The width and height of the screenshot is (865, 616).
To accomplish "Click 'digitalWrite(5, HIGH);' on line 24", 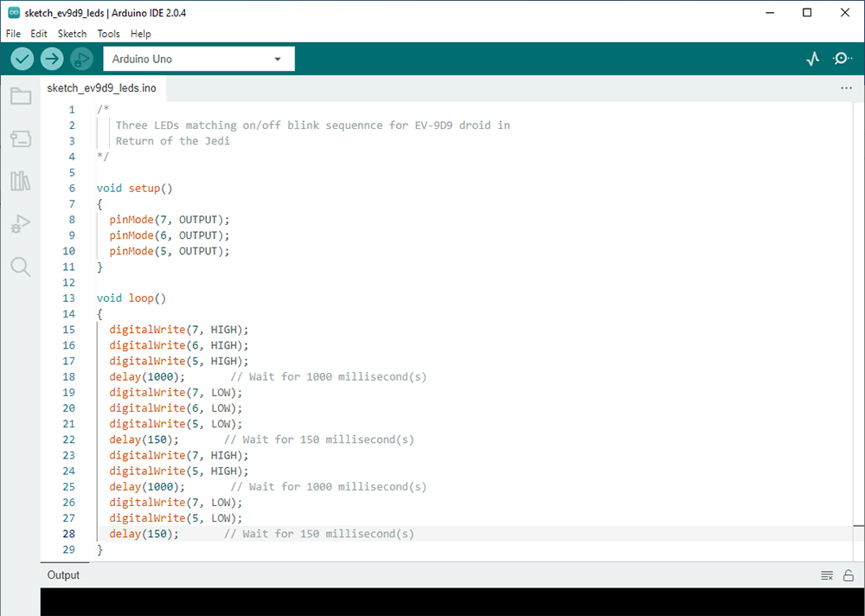I will click(179, 471).
